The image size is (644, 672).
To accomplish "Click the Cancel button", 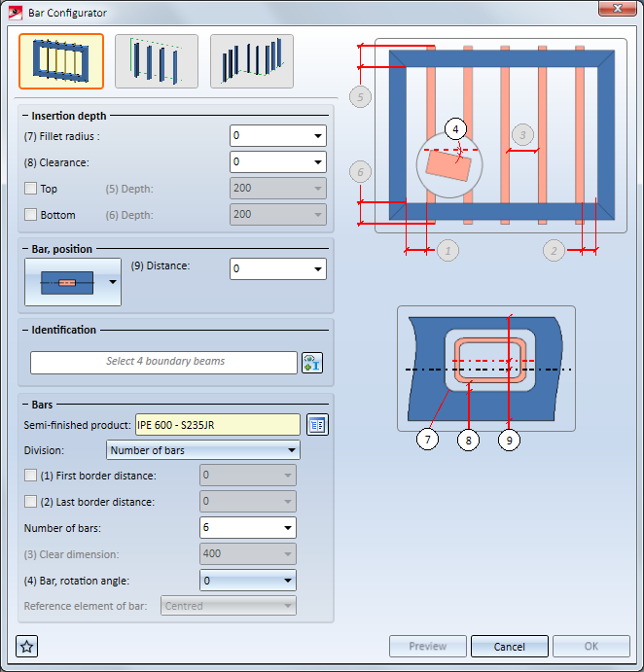I will tap(510, 646).
